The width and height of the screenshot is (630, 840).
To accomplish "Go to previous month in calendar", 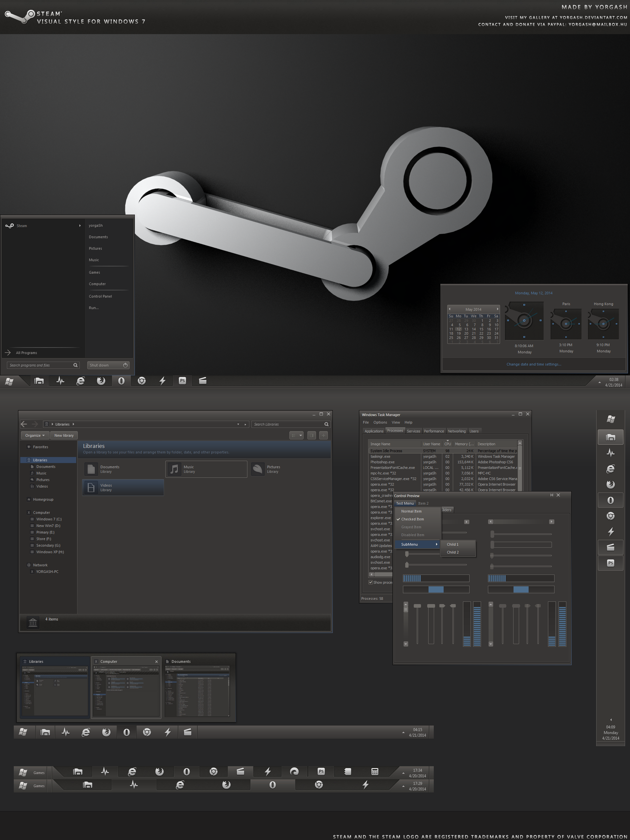I will 450,309.
